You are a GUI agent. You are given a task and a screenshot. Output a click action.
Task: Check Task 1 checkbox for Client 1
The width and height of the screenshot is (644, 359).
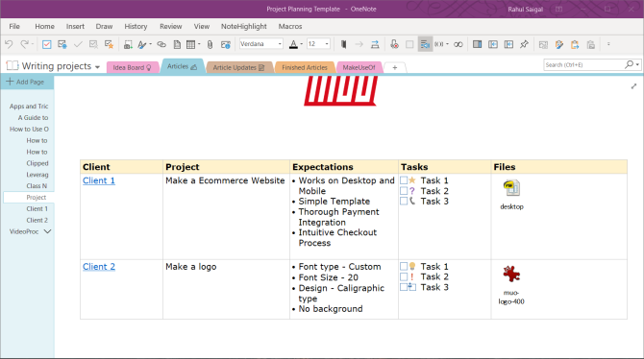click(404, 180)
